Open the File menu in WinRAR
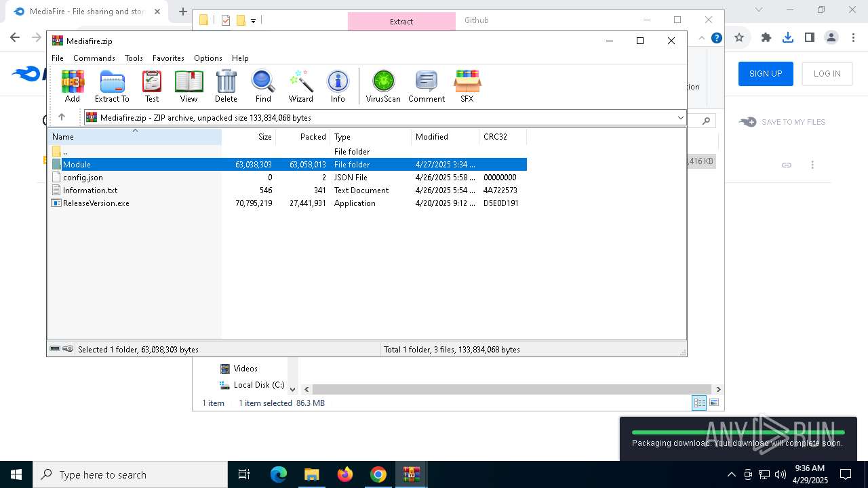 click(x=58, y=58)
